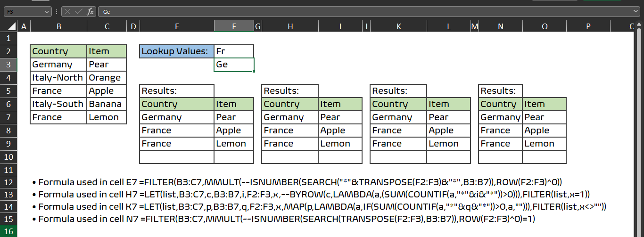Select narrow column D header
The height and width of the screenshot is (237, 644).
pyautogui.click(x=133, y=27)
